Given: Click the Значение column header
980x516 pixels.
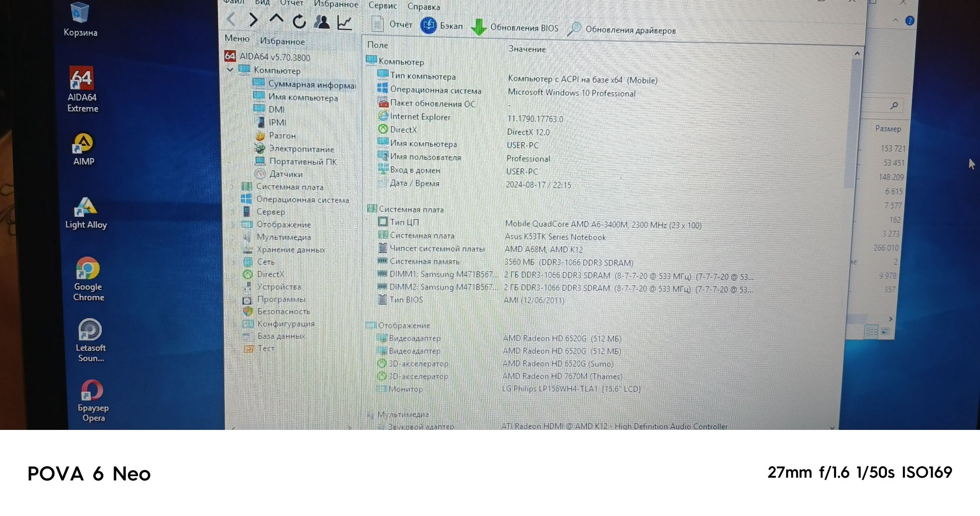Looking at the screenshot, I should [527, 49].
